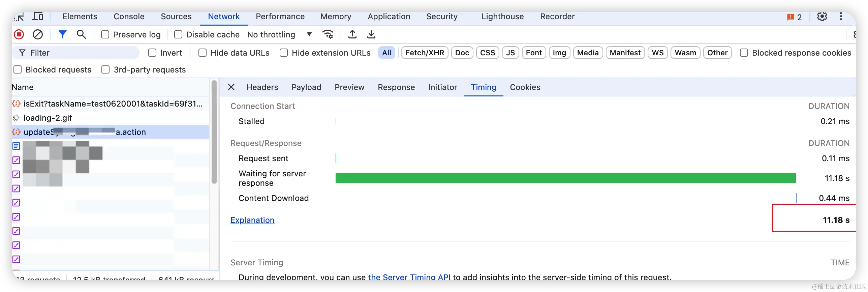Screen dimensions: 868x292
Task: Filter by Img requests
Action: (559, 53)
